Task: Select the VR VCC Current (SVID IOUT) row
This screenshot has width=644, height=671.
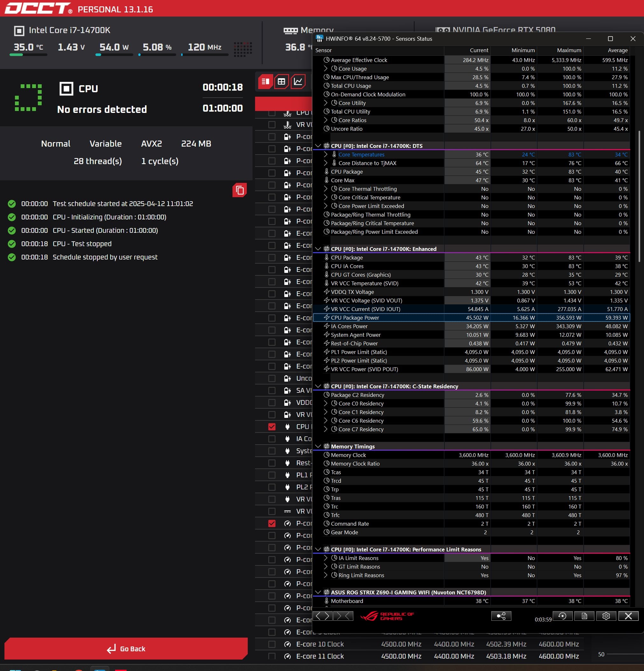Action: (x=471, y=309)
